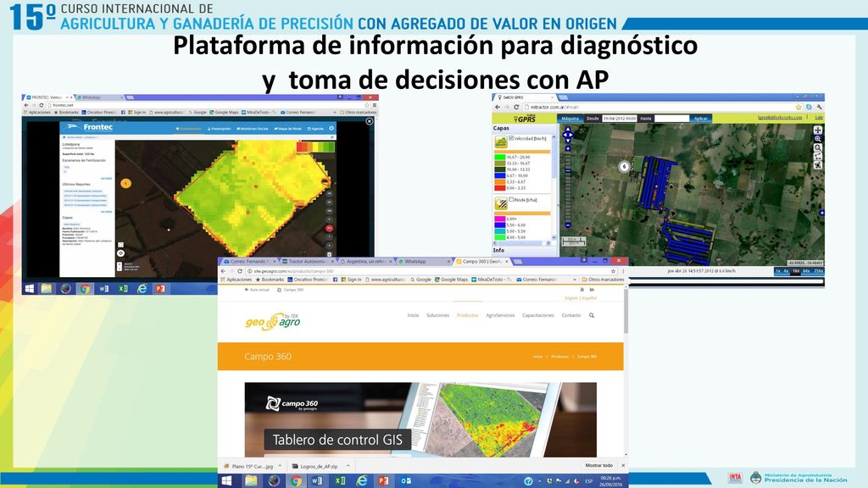Click the circular number 6 marker on the GPRS map
868x488 pixels.
624,166
